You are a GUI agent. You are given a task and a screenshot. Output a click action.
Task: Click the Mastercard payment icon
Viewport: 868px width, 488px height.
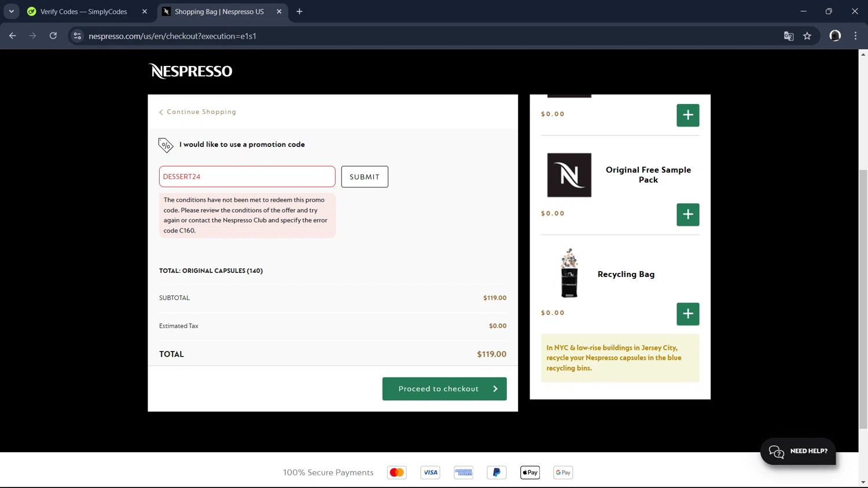[397, 472]
